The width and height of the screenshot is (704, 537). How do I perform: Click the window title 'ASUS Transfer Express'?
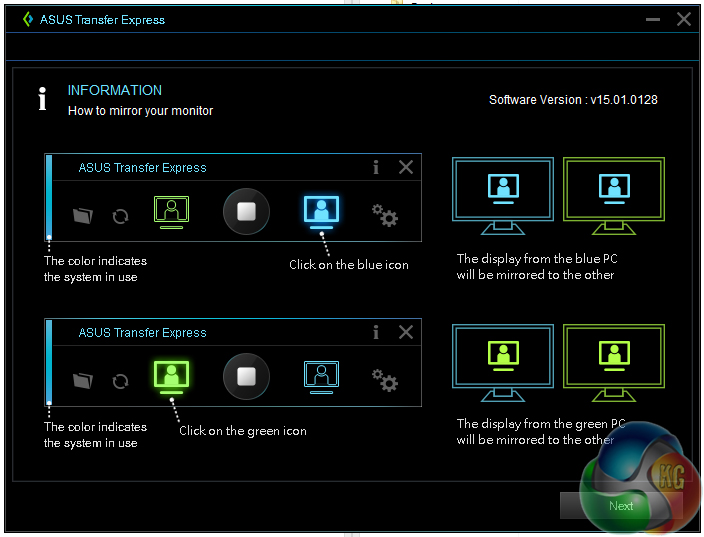click(x=102, y=20)
